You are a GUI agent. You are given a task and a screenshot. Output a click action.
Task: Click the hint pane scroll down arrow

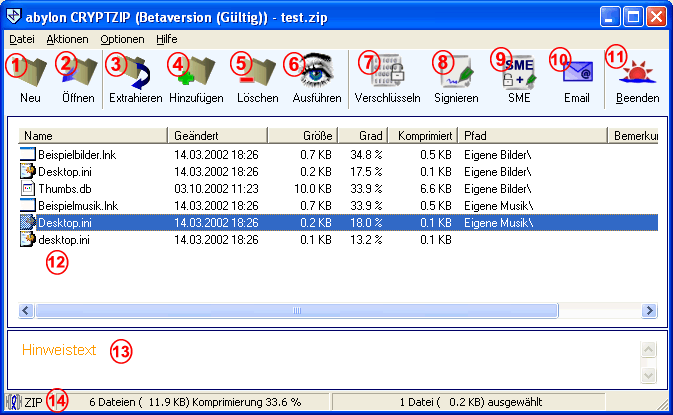[x=648, y=375]
